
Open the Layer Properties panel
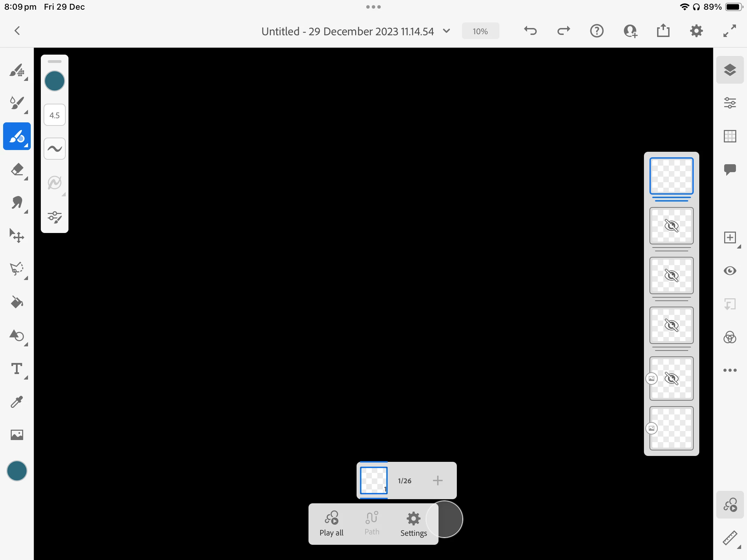pos(730,103)
